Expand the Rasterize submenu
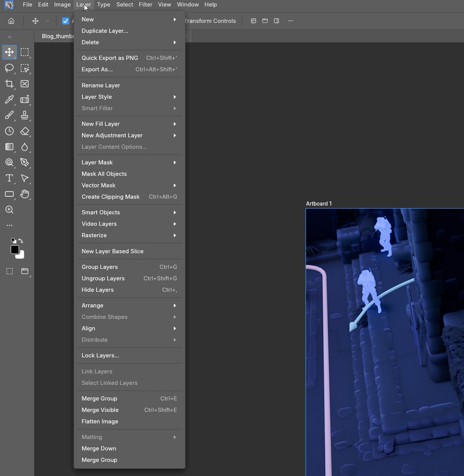Image resolution: width=464 pixels, height=476 pixels. (x=129, y=235)
